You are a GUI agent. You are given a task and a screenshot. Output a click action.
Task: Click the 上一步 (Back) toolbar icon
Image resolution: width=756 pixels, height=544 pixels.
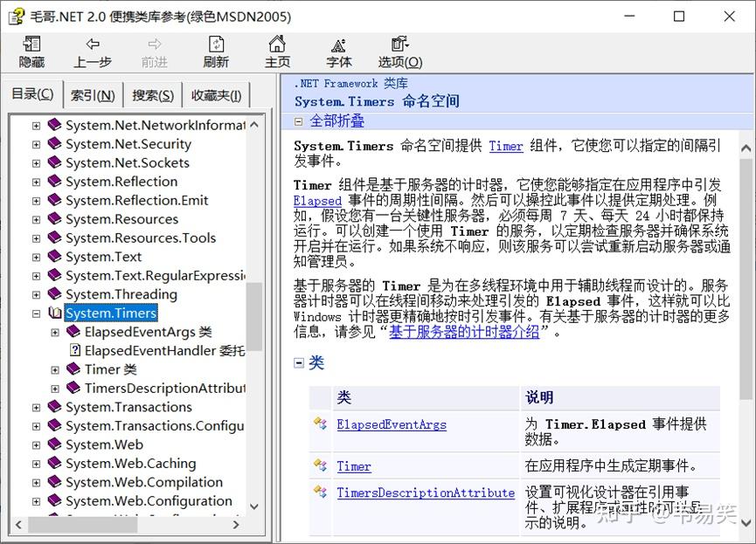tap(93, 51)
